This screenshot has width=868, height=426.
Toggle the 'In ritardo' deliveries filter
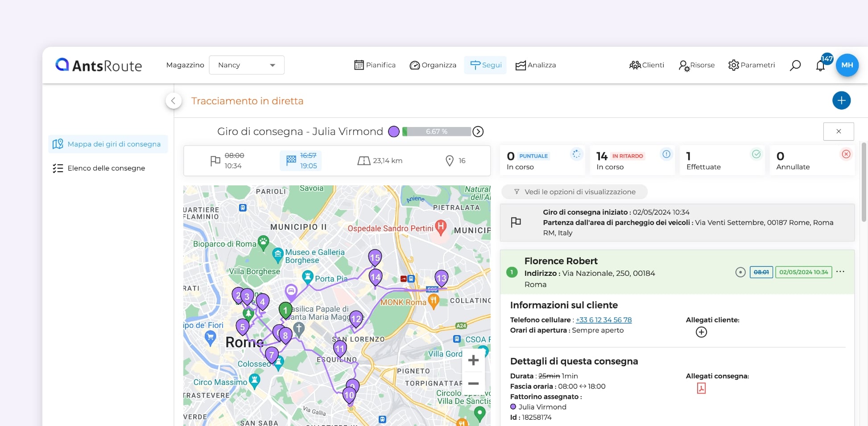point(632,160)
